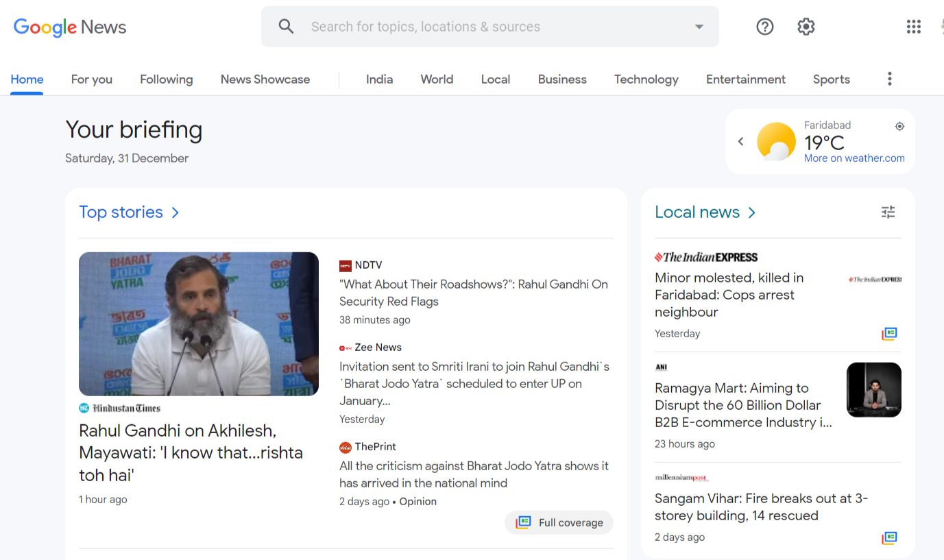Screen dimensions: 944x560
Task: Click the weather location target icon
Action: click(899, 126)
